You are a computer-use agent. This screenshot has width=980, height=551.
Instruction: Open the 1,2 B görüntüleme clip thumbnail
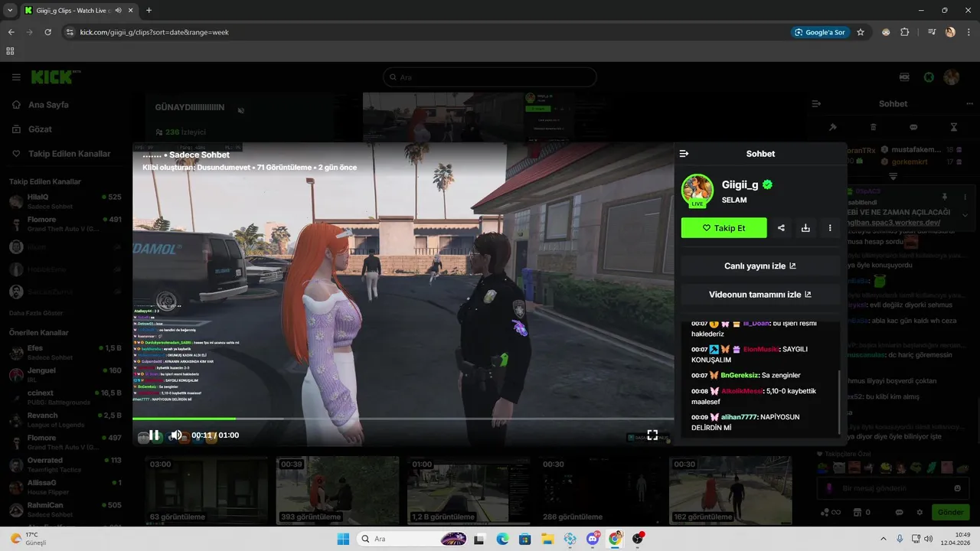(x=469, y=491)
